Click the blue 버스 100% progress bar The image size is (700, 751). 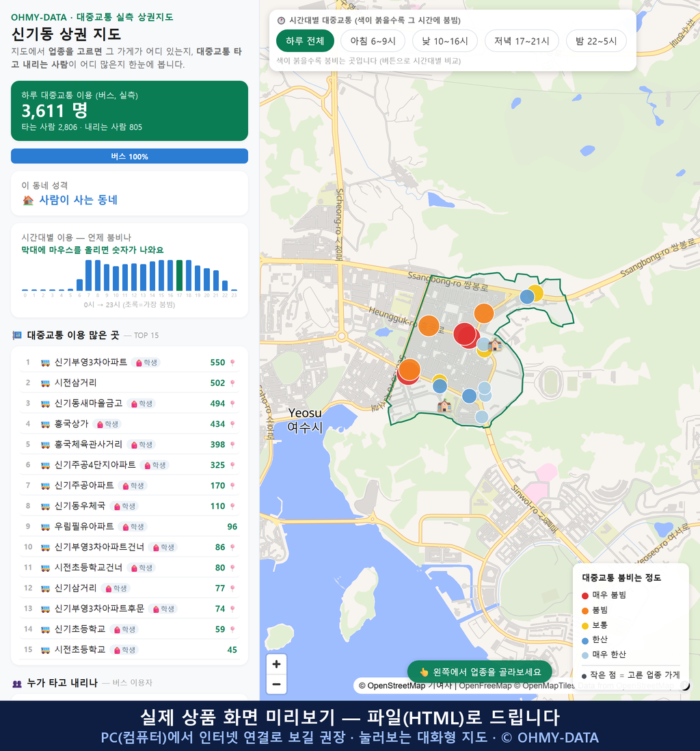pyautogui.click(x=129, y=156)
